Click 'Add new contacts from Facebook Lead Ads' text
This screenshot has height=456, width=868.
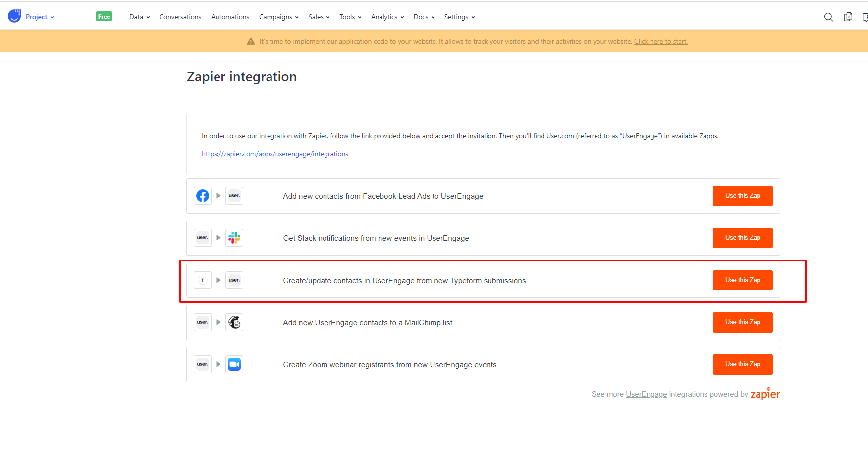pyautogui.click(x=383, y=196)
